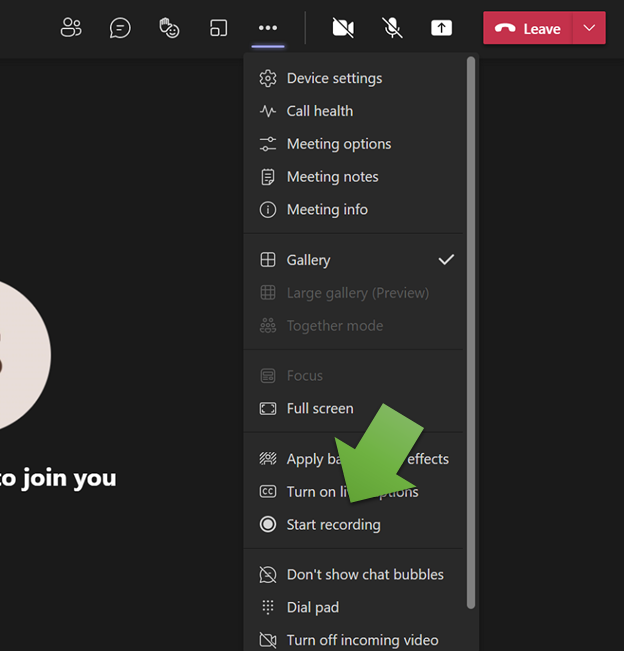Viewport: 624px width, 651px height.
Task: Select Large gallery (Preview) view
Action: click(x=354, y=293)
